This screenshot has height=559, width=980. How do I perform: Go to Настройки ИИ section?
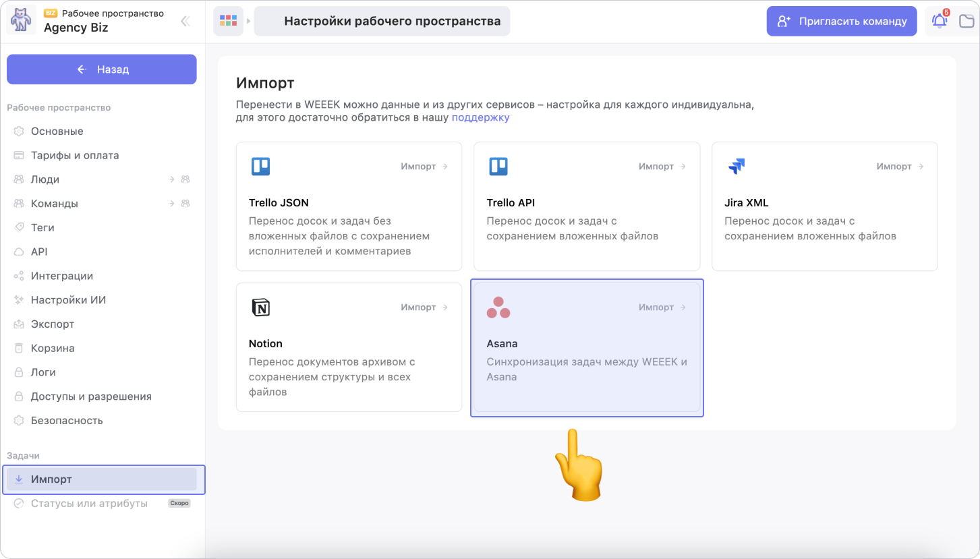[x=68, y=300]
